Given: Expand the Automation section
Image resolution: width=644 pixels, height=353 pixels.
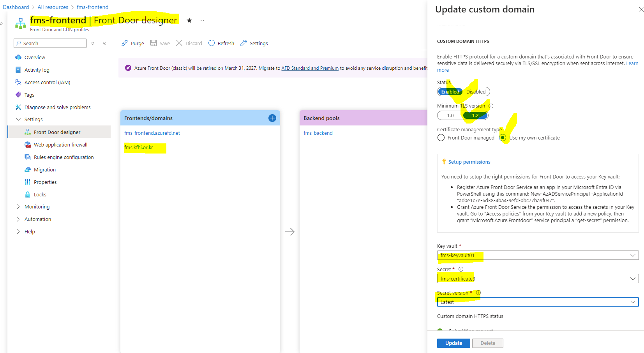Looking at the screenshot, I should point(18,219).
